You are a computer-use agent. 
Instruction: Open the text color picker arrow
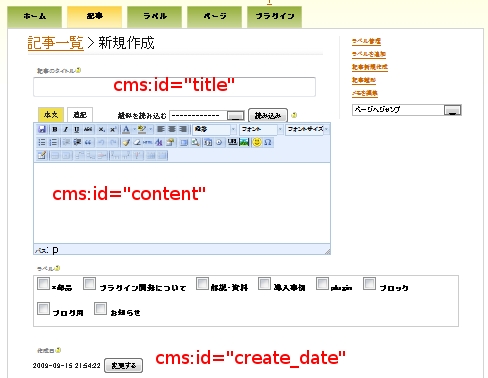pyautogui.click(x=134, y=129)
